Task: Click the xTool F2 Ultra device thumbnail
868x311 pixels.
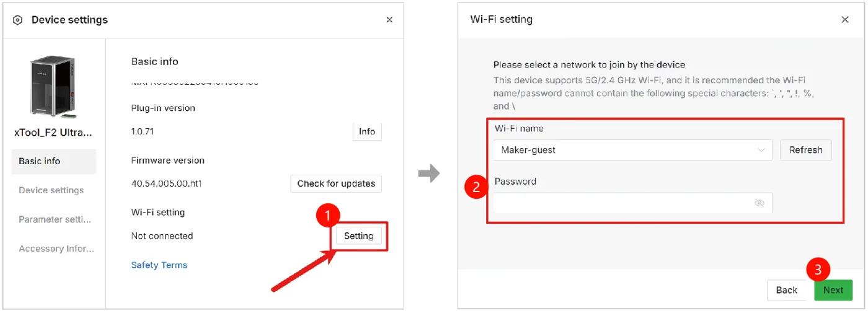Action: tap(53, 88)
